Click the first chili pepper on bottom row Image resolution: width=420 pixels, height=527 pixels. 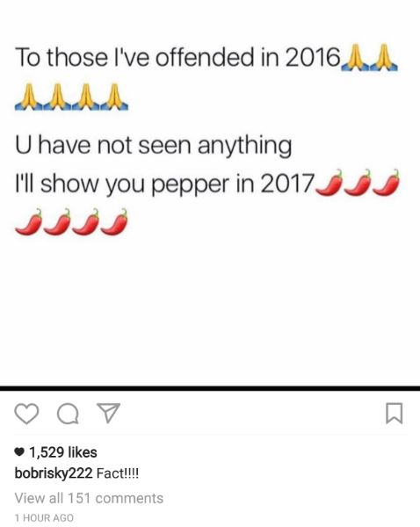coord(29,221)
